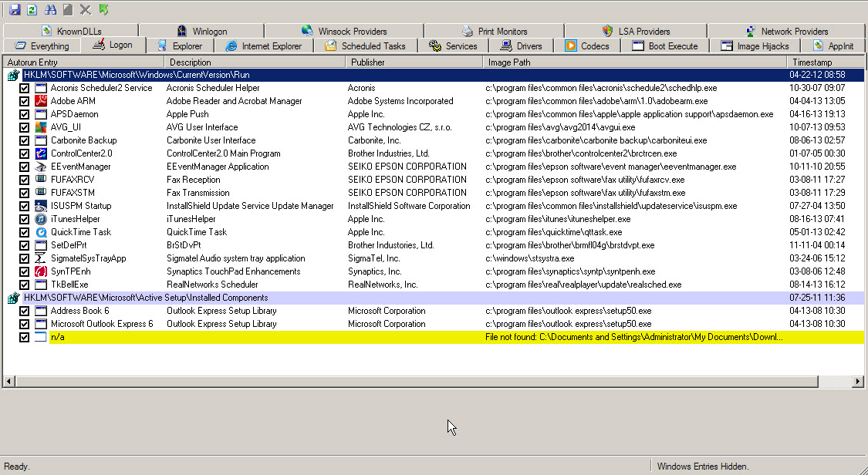Click the Delete X toolbar icon
The image size is (868, 475).
point(85,9)
